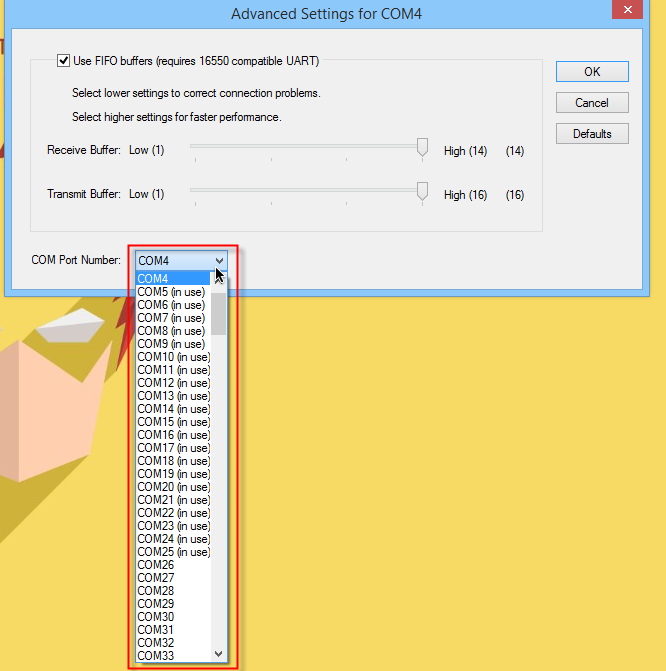Viewport: 666px width, 671px height.
Task: Select COM4 in the port list
Action: pyautogui.click(x=172, y=279)
